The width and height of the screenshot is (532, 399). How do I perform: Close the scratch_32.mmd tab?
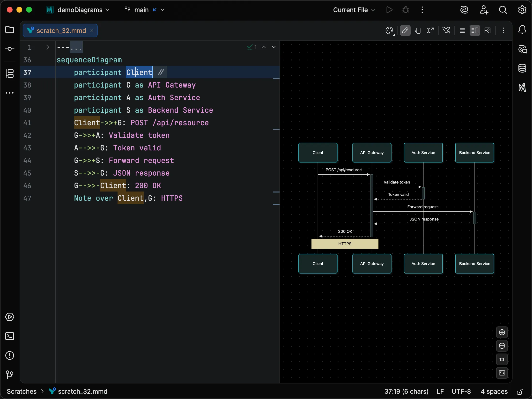click(92, 30)
